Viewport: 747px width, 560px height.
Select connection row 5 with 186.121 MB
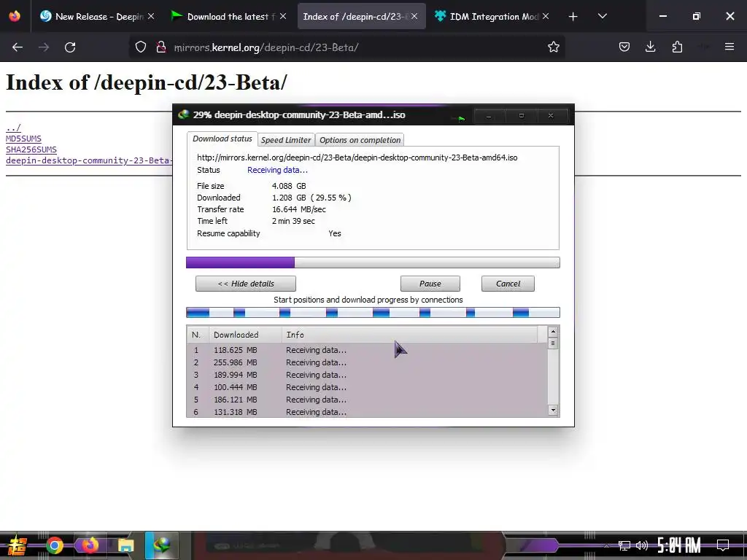367,400
